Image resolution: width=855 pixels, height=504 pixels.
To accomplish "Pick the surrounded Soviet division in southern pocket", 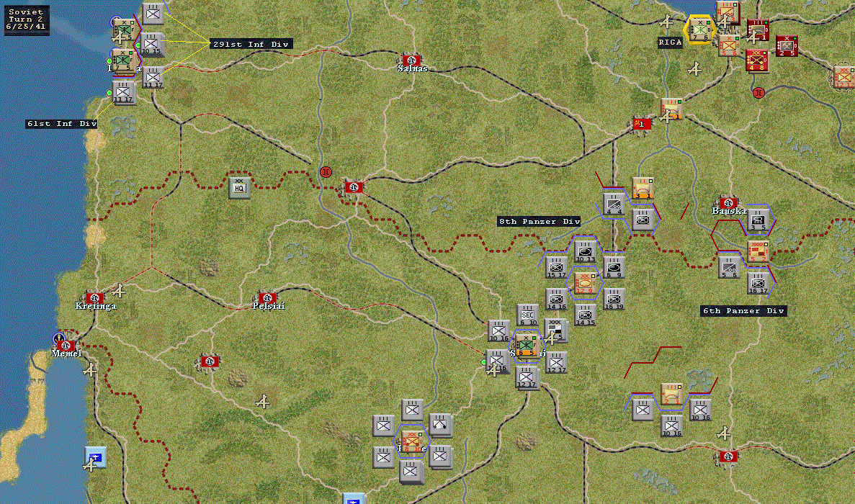I will (412, 441).
